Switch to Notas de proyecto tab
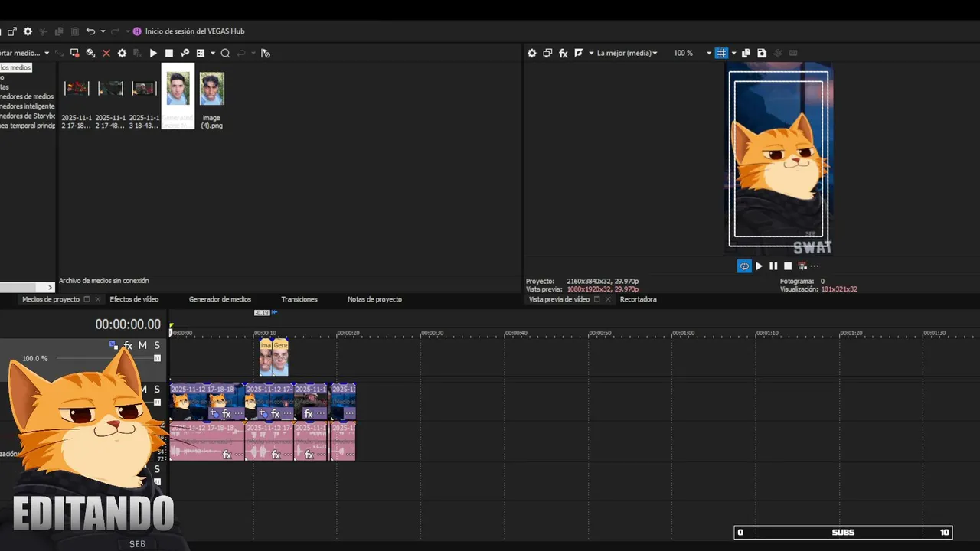Screen dimensions: 980x551 [374, 299]
